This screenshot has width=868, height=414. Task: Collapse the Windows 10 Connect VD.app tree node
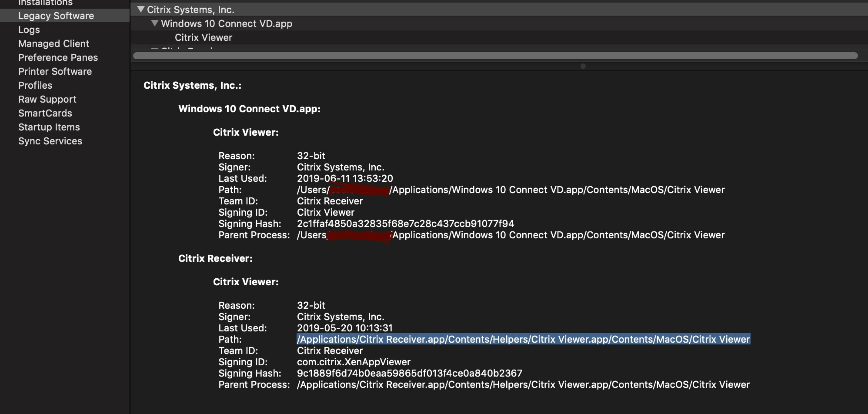tap(155, 23)
